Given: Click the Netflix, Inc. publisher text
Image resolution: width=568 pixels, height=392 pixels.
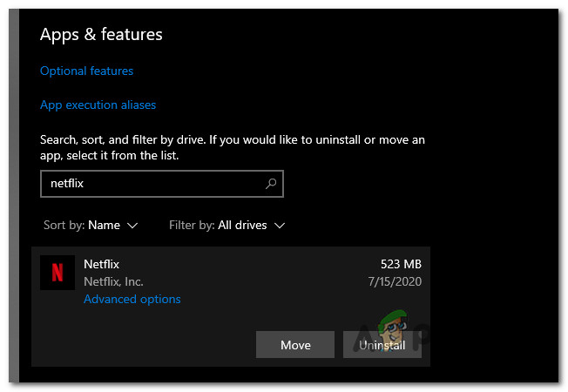Looking at the screenshot, I should [113, 281].
